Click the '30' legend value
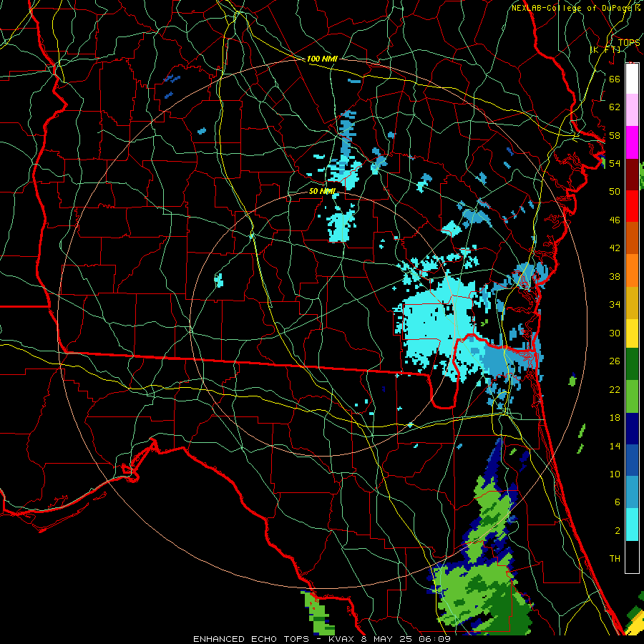The width and height of the screenshot is (644, 644). click(615, 333)
